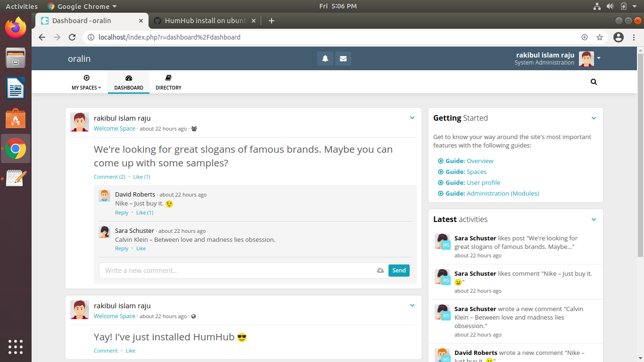Collapse the Getting Started panel

(x=594, y=118)
